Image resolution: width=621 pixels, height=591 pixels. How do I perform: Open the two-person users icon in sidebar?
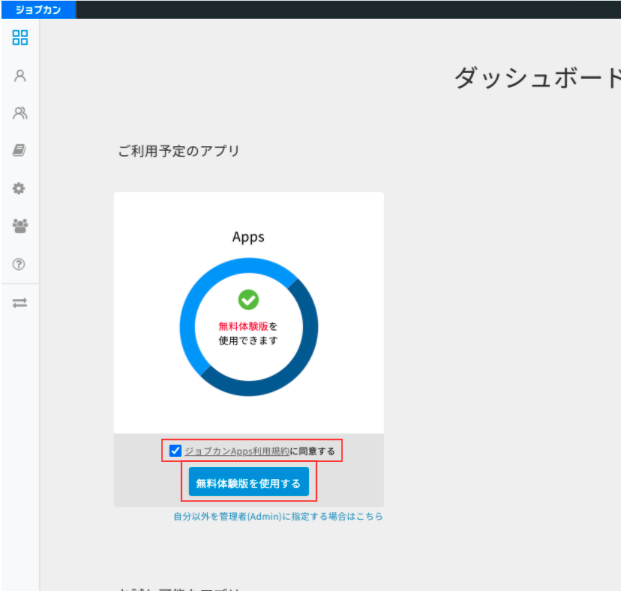(x=19, y=113)
